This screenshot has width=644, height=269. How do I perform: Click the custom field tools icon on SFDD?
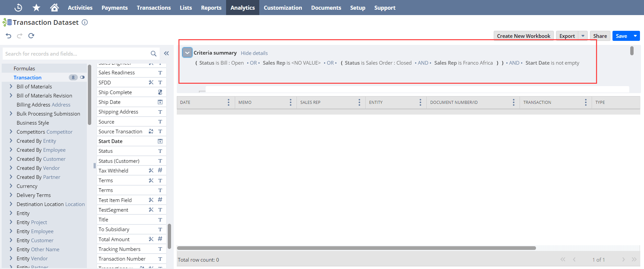coord(151,82)
